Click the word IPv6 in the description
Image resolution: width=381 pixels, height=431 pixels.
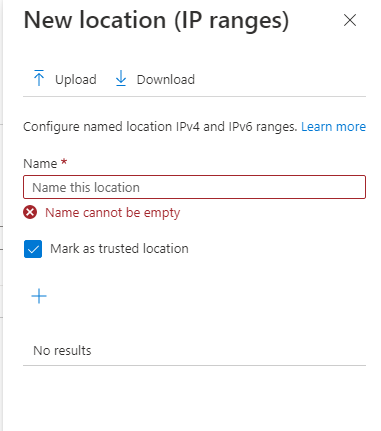tap(240, 127)
